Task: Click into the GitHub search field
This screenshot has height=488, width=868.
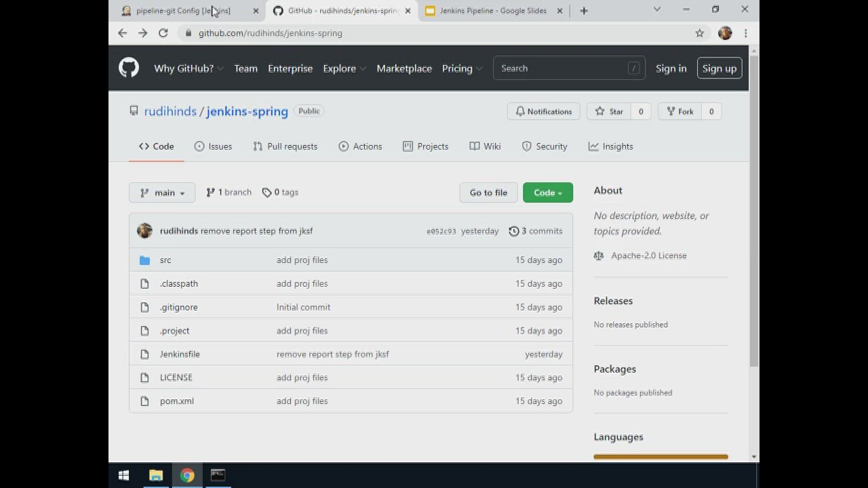Action: pyautogui.click(x=569, y=68)
